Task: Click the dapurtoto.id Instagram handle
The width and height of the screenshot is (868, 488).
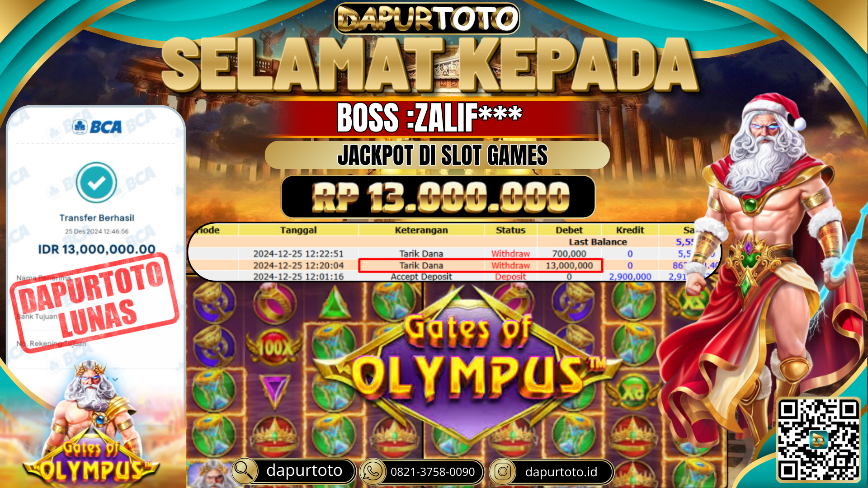Action: (x=561, y=472)
